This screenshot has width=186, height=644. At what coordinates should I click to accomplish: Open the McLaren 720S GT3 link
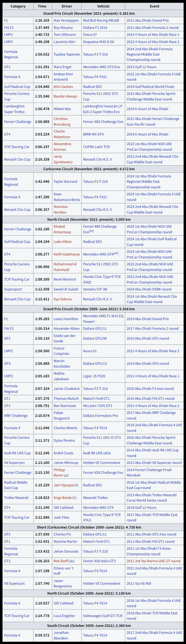pos(98,406)
